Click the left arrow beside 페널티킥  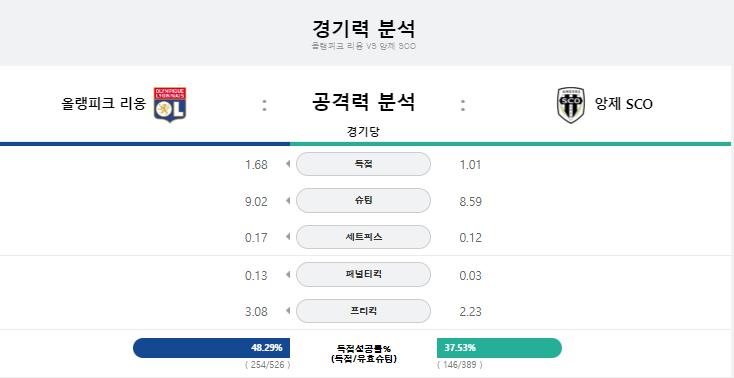[288, 274]
